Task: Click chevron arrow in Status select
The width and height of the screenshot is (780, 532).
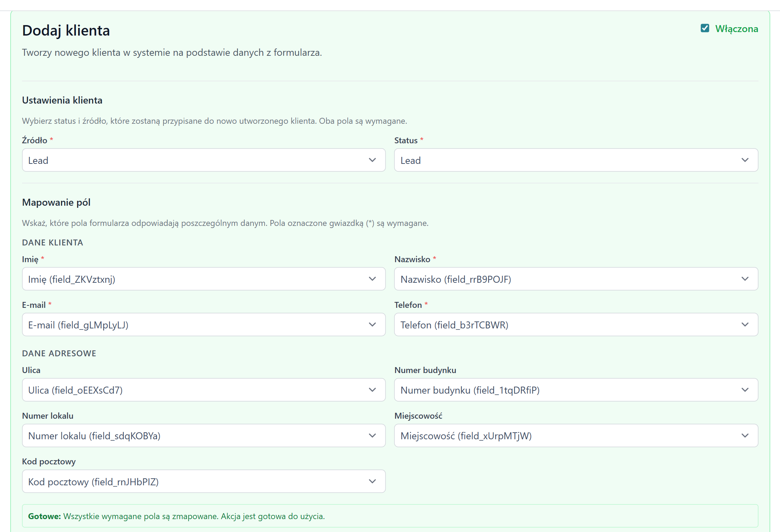Action: (x=745, y=160)
